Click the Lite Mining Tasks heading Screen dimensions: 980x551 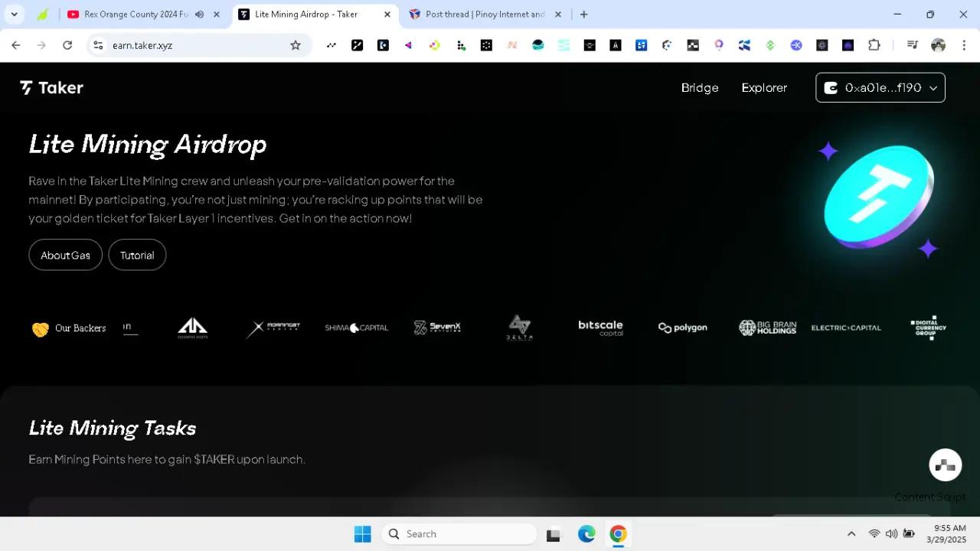113,429
